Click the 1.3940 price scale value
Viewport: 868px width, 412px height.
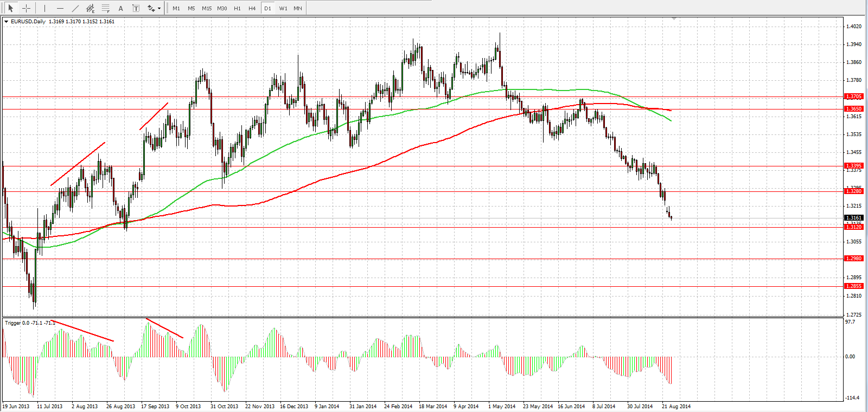pos(854,44)
